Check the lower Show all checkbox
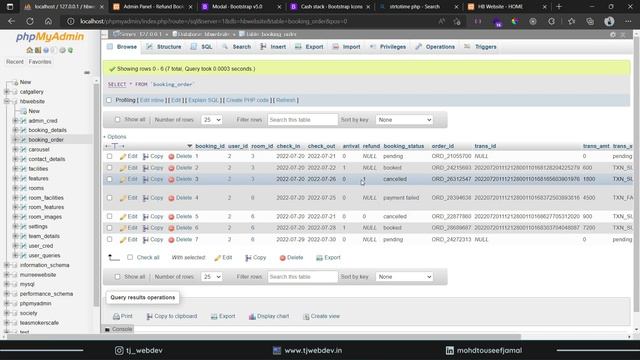The height and width of the screenshot is (360, 640). click(118, 277)
